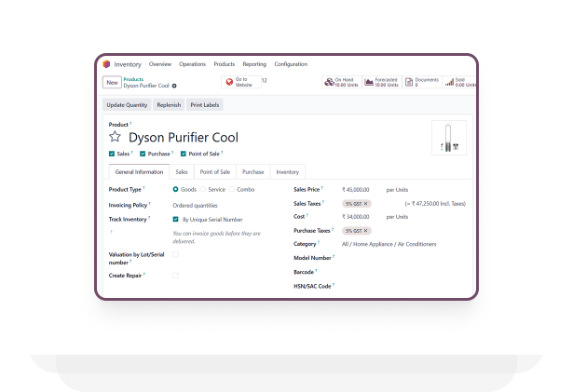This screenshot has width=573, height=392.
Task: Open the Configuration menu
Action: [x=291, y=64]
